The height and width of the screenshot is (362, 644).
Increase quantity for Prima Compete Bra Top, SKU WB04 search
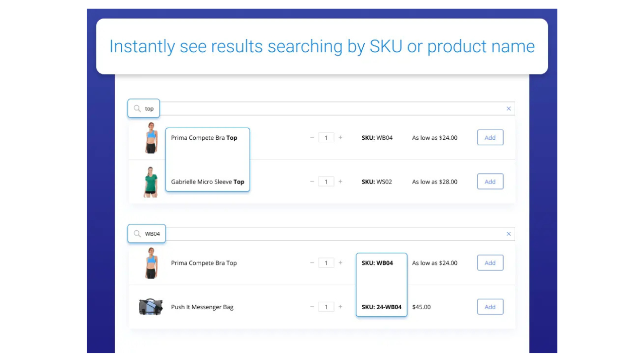(341, 262)
